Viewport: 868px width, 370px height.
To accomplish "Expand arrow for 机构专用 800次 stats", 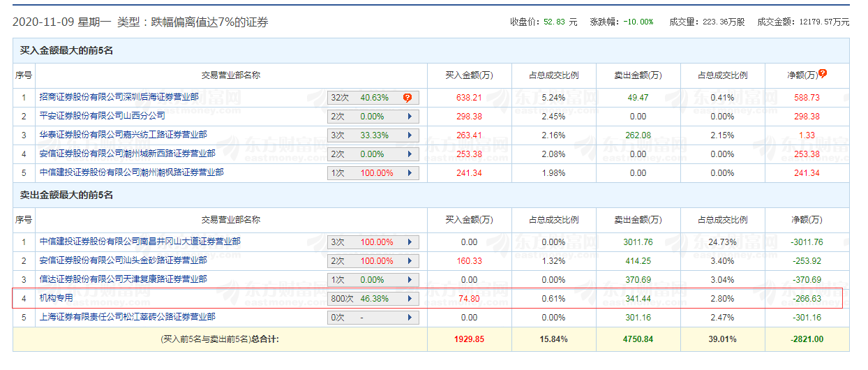I will [409, 299].
